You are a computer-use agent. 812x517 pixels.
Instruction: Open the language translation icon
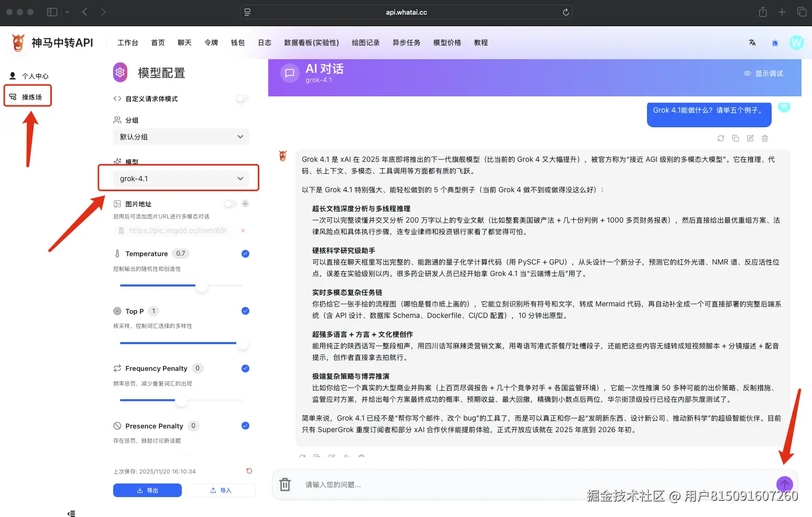point(752,43)
